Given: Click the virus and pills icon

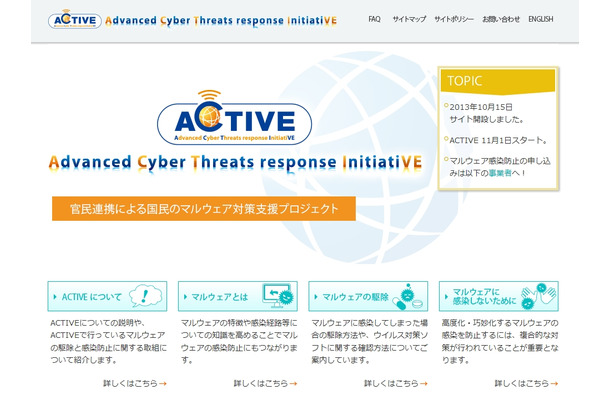Looking at the screenshot, I should [407, 297].
